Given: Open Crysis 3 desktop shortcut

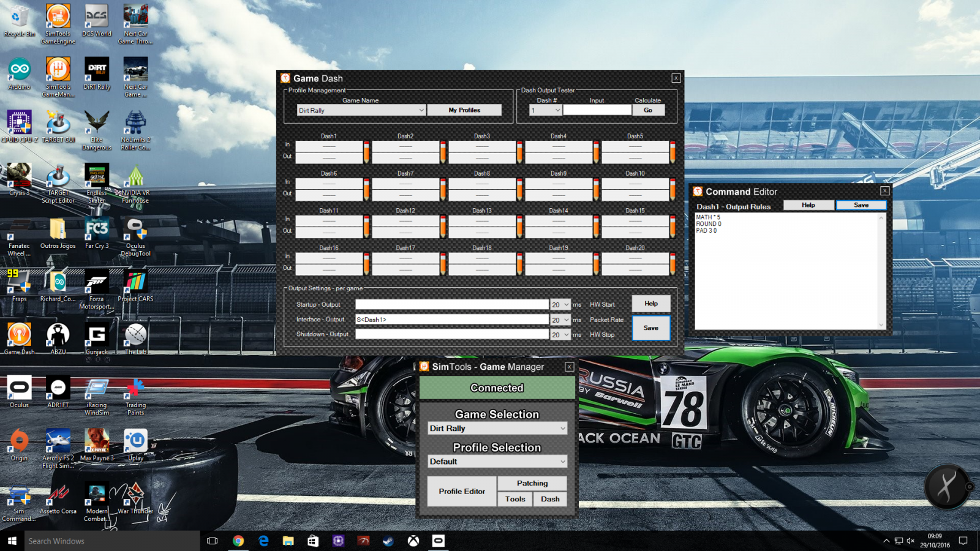Looking at the screenshot, I should pyautogui.click(x=19, y=179).
